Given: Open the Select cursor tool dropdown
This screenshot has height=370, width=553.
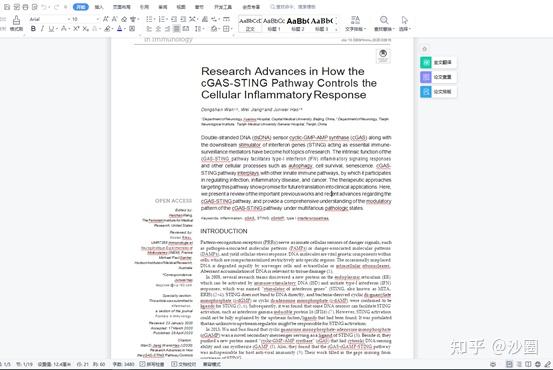Looking at the screenshot, I should [405, 23].
